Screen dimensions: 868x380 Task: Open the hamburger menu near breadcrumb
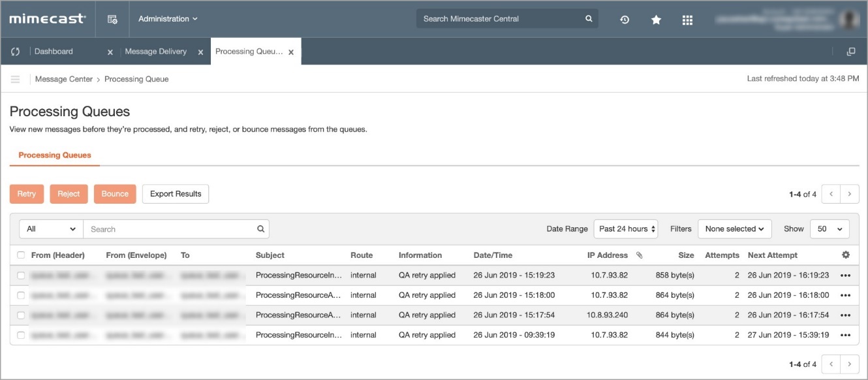pyautogui.click(x=14, y=78)
